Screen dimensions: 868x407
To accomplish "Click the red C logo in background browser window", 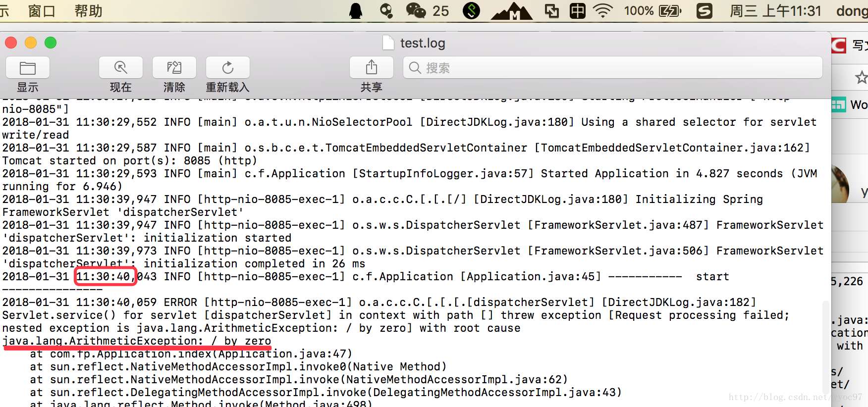I will [x=839, y=46].
